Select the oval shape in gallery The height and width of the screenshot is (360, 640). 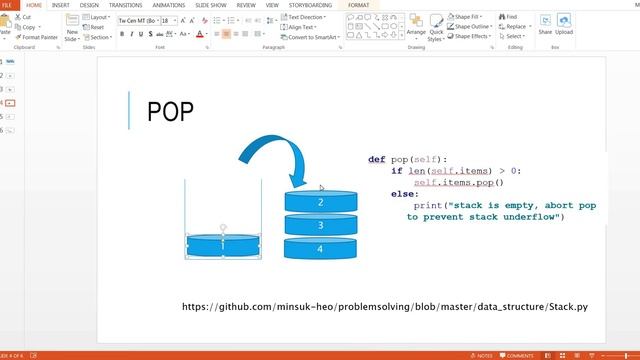point(393,26)
